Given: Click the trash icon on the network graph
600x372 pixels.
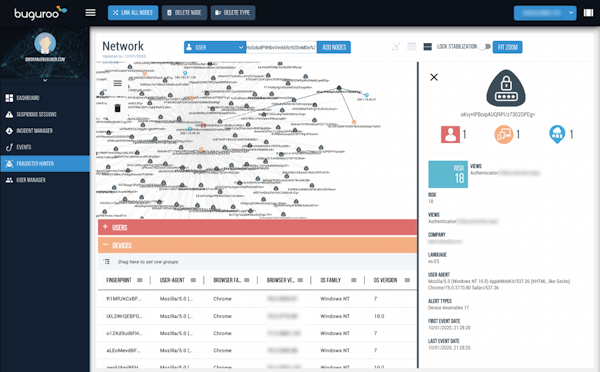Looking at the screenshot, I should click(117, 108).
